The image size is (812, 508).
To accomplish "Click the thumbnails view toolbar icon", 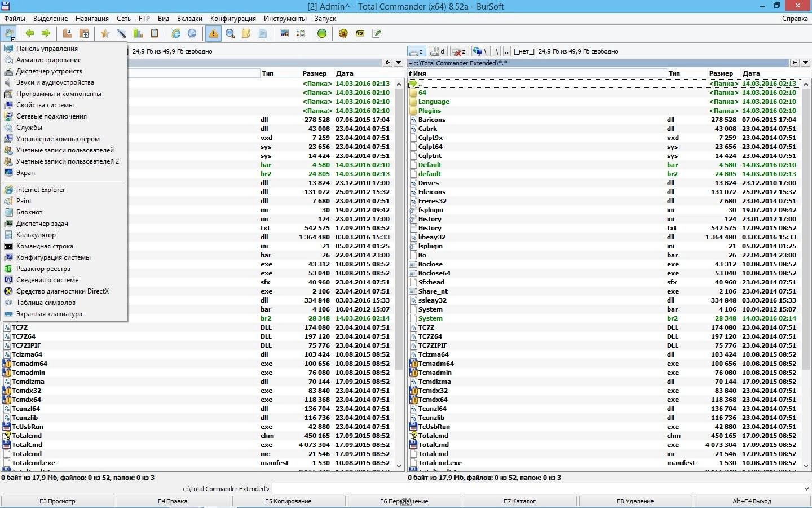I will pos(301,33).
